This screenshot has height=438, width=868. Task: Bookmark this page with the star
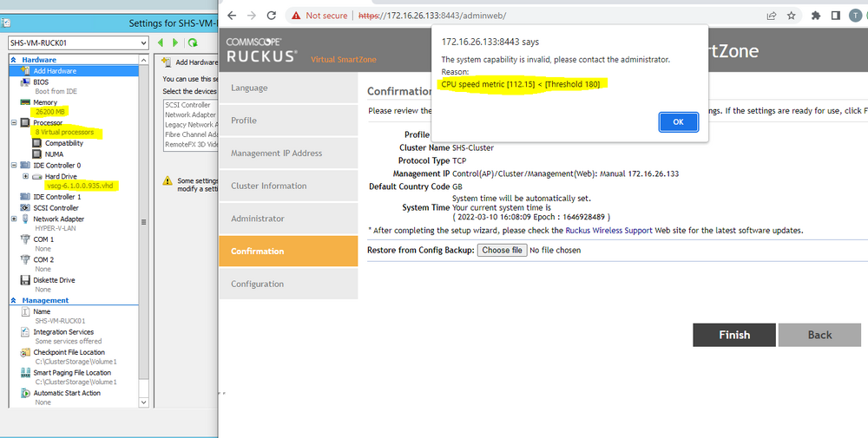[792, 16]
